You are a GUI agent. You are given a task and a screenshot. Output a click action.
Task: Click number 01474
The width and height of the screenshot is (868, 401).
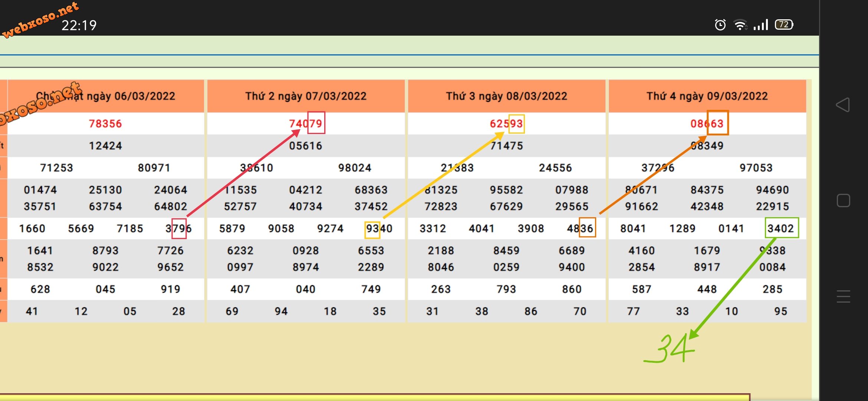click(40, 190)
